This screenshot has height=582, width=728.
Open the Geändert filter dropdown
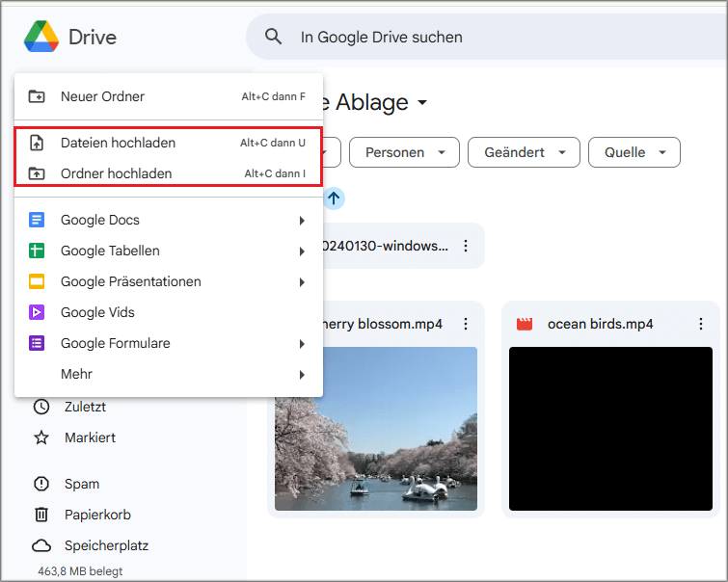click(524, 152)
